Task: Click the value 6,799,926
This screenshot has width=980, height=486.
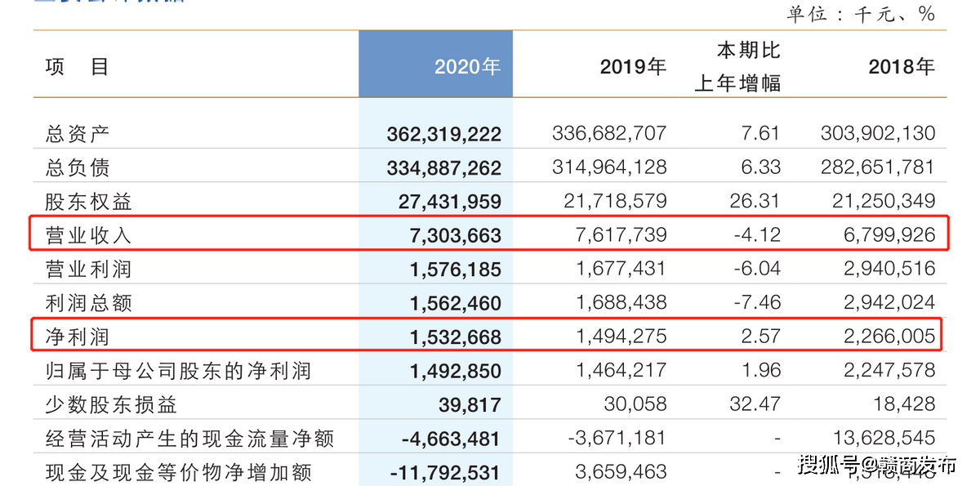Action: click(x=889, y=234)
